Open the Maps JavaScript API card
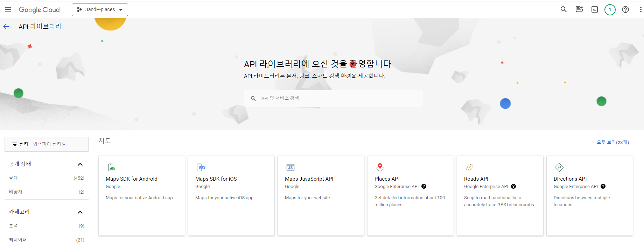644x245 pixels. [x=321, y=196]
